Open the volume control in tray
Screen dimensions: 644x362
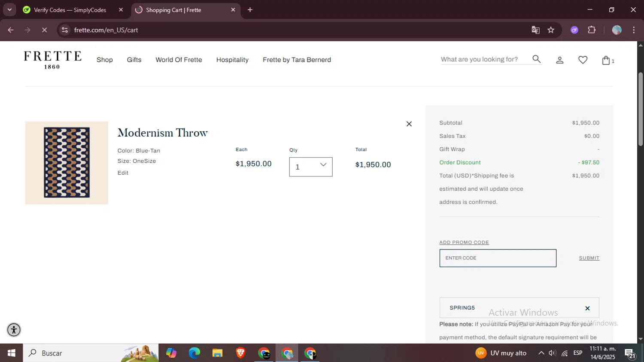pyautogui.click(x=553, y=353)
